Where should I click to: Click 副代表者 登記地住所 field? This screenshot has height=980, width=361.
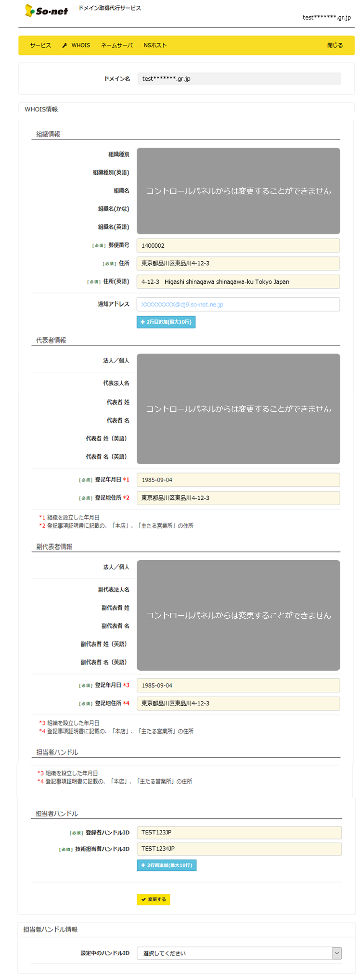238,703
